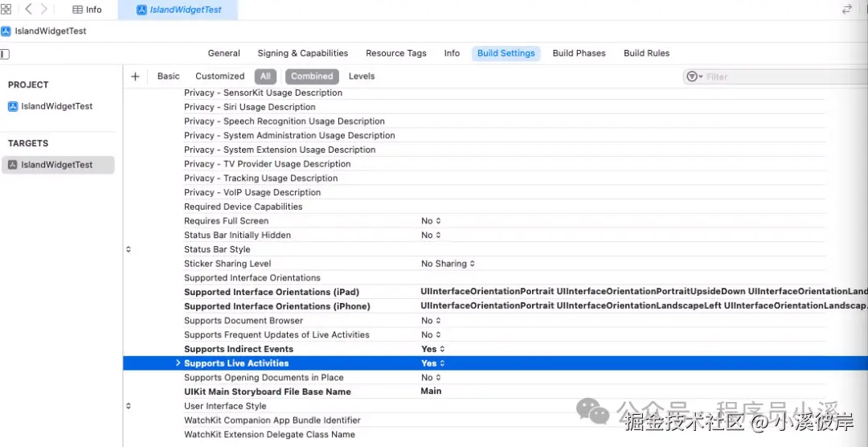Switch to Levels view mode
This screenshot has width=868, height=447.
point(362,76)
